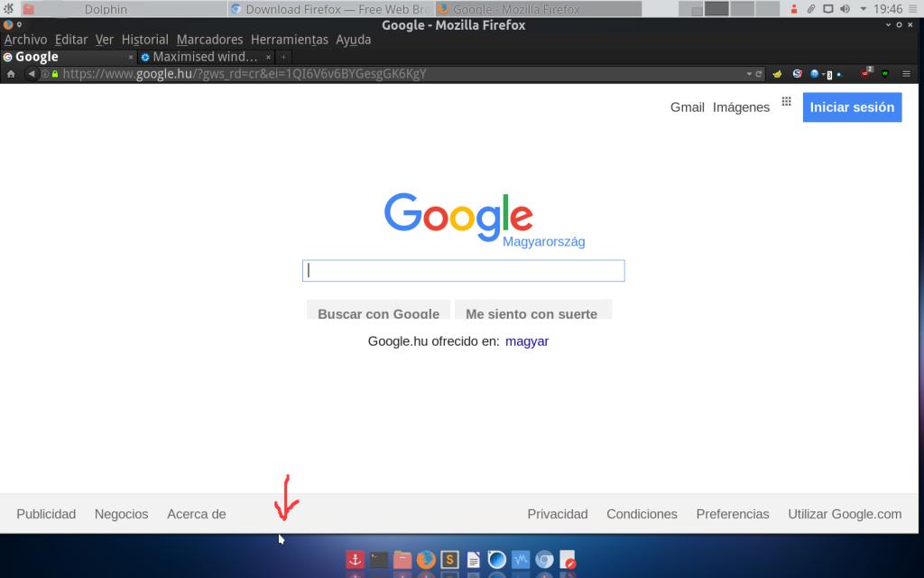Switch to the Maximised wind… tab
The image size is (924, 578).
tap(205, 57)
